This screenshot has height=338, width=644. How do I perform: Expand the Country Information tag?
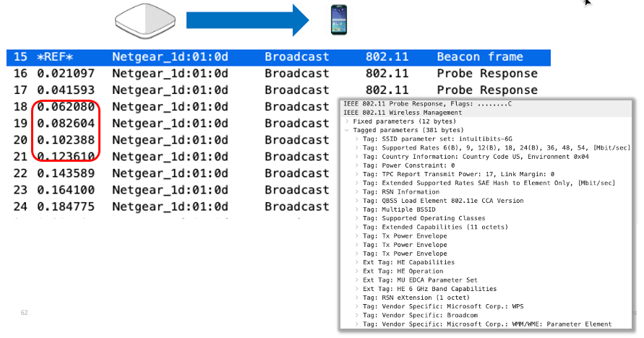tap(357, 157)
